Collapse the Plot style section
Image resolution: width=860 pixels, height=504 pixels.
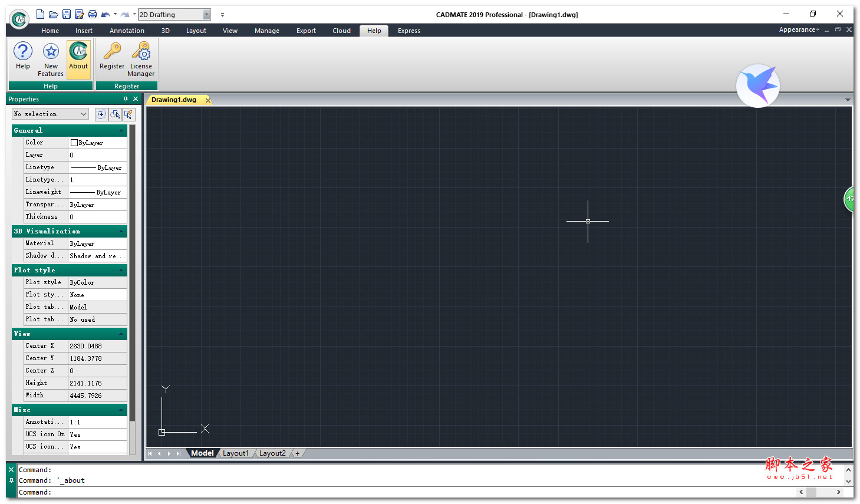121,270
